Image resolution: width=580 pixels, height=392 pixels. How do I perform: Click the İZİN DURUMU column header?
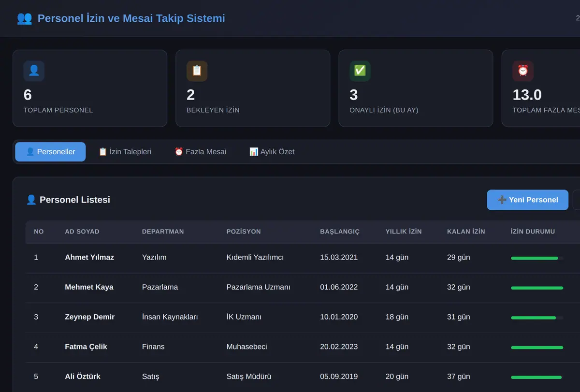[533, 232]
